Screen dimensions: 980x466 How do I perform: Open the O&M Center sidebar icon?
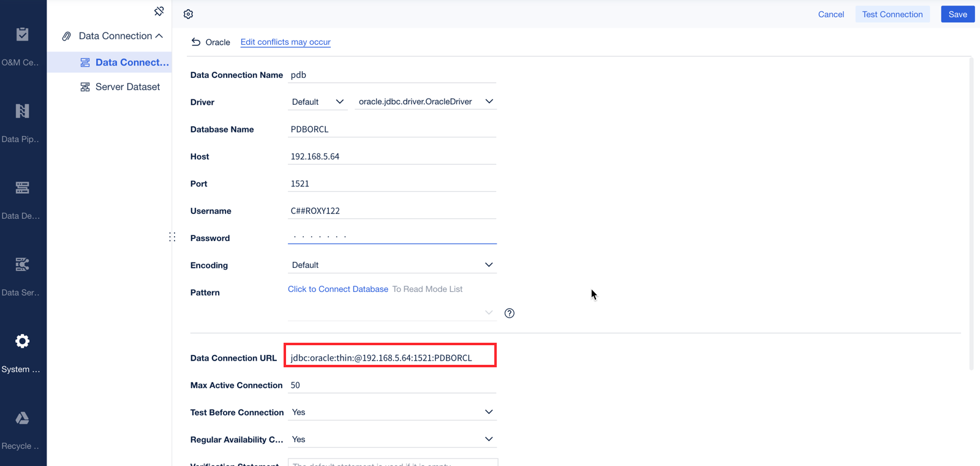22,35
